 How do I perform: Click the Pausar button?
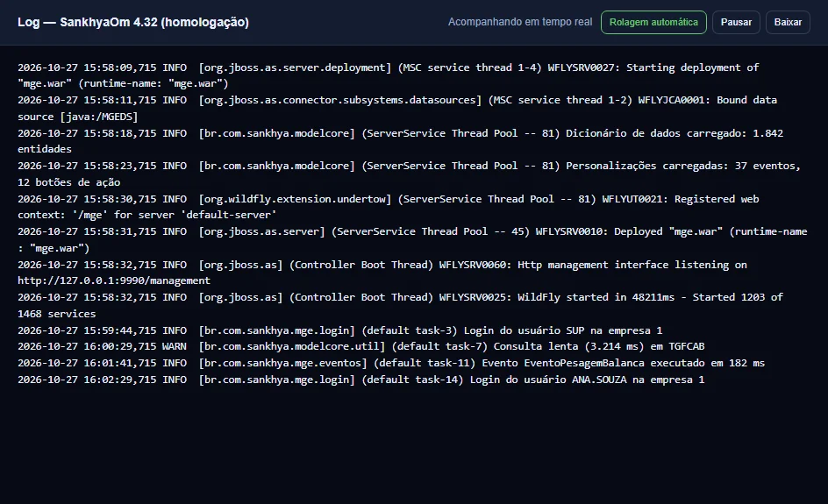736,22
